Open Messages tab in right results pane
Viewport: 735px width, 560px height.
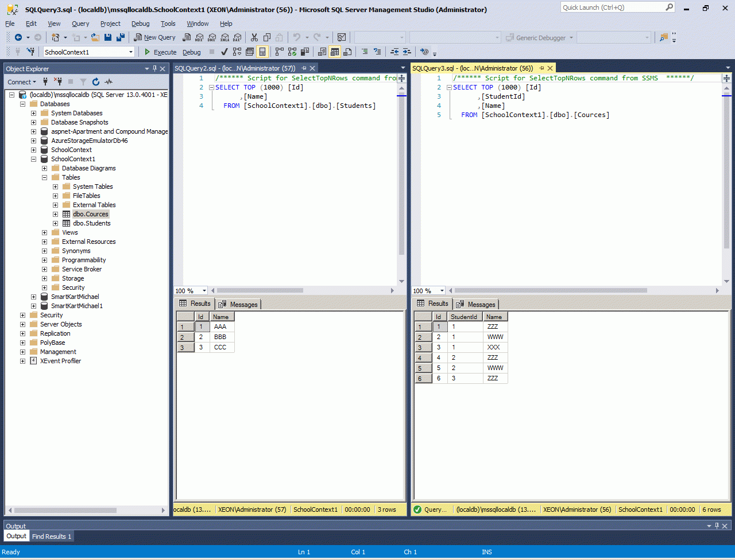pyautogui.click(x=476, y=304)
